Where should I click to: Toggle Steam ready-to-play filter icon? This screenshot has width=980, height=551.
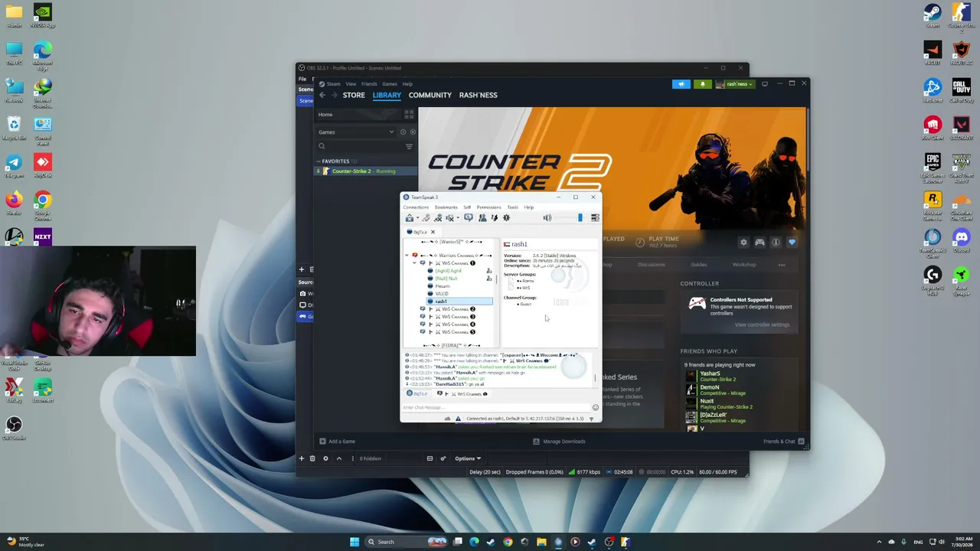coord(413,132)
